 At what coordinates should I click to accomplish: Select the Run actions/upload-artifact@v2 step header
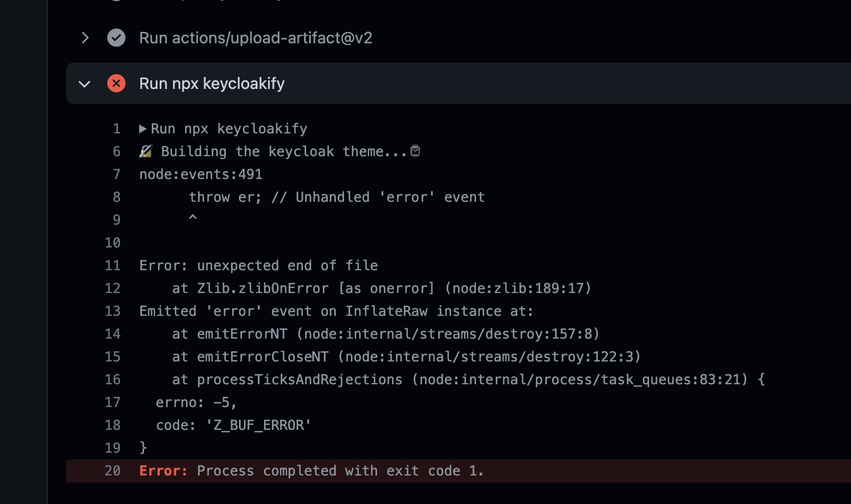pos(255,38)
